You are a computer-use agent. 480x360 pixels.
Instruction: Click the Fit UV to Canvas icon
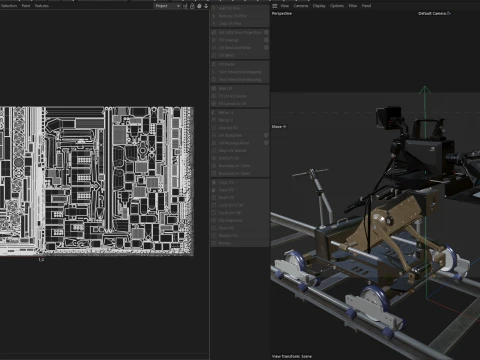pyautogui.click(x=214, y=96)
